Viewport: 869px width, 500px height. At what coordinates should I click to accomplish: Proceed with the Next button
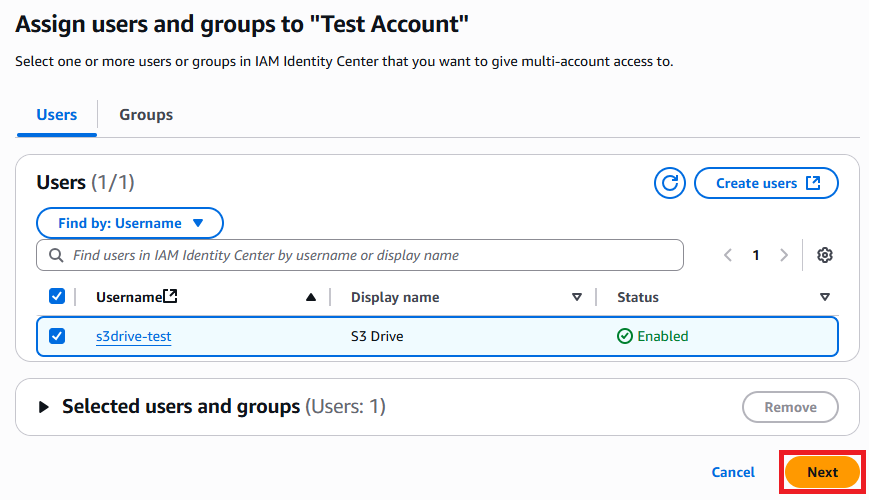(x=822, y=472)
